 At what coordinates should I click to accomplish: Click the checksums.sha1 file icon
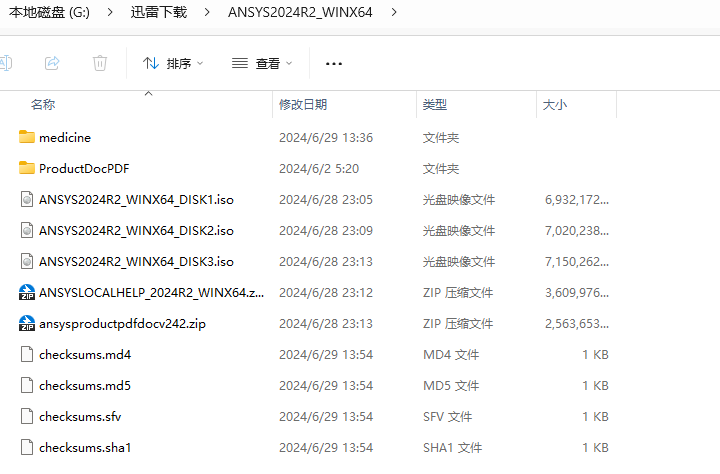point(27,447)
